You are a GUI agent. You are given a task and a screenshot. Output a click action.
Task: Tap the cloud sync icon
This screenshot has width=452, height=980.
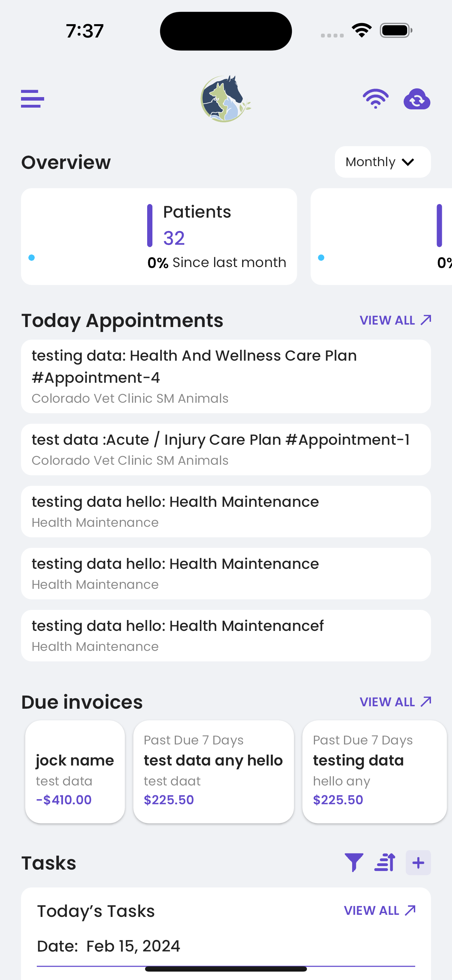click(x=417, y=99)
